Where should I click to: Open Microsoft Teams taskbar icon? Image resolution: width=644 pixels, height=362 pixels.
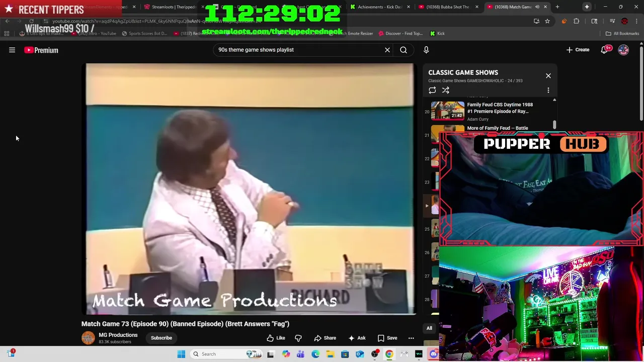[x=300, y=354]
